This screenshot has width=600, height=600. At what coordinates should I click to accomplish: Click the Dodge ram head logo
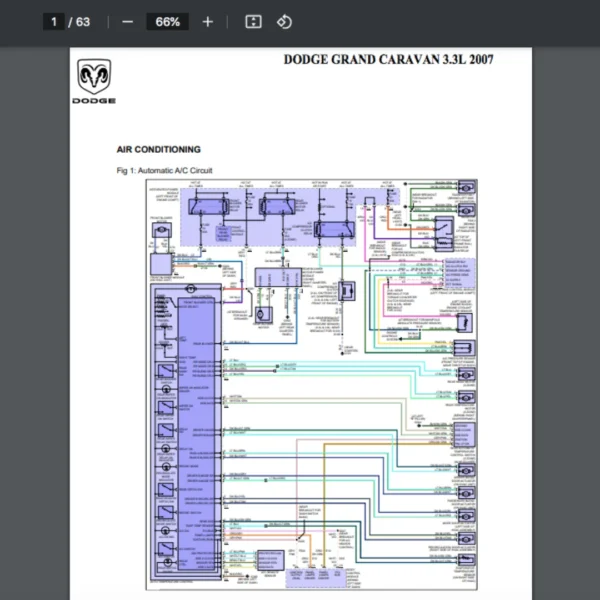(x=94, y=76)
